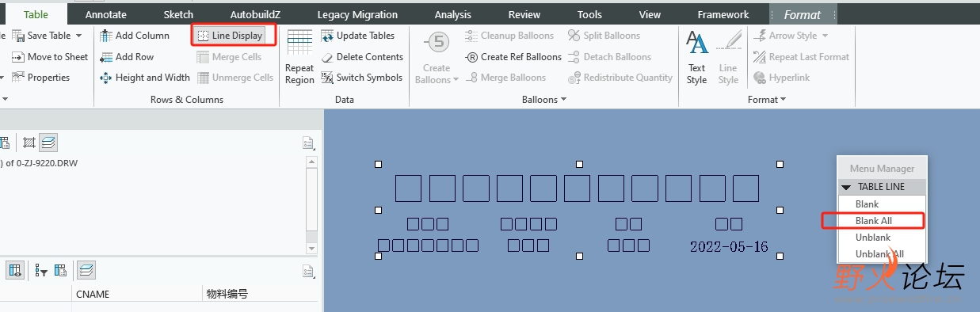Image resolution: width=980 pixels, height=312 pixels.
Task: Toggle layer tree display icon in toolbar
Action: 48,143
